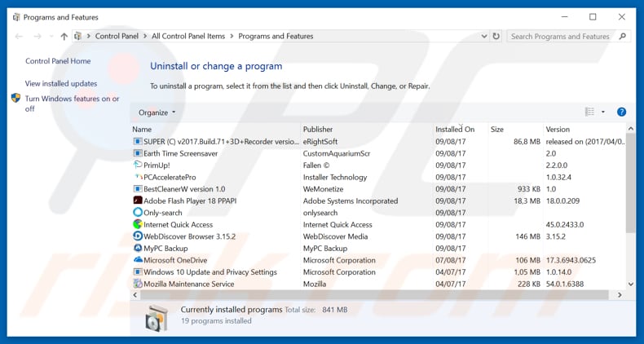644x344 pixels.
Task: Open Control Panel Home link
Action: click(x=58, y=61)
